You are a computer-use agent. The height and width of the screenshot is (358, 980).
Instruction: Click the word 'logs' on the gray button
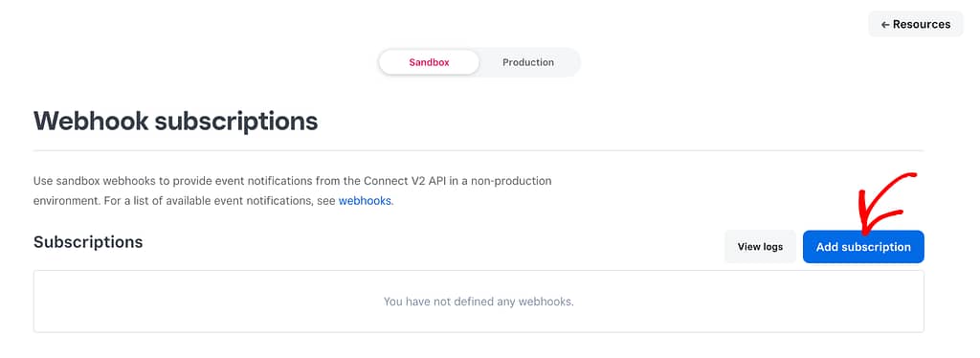772,247
